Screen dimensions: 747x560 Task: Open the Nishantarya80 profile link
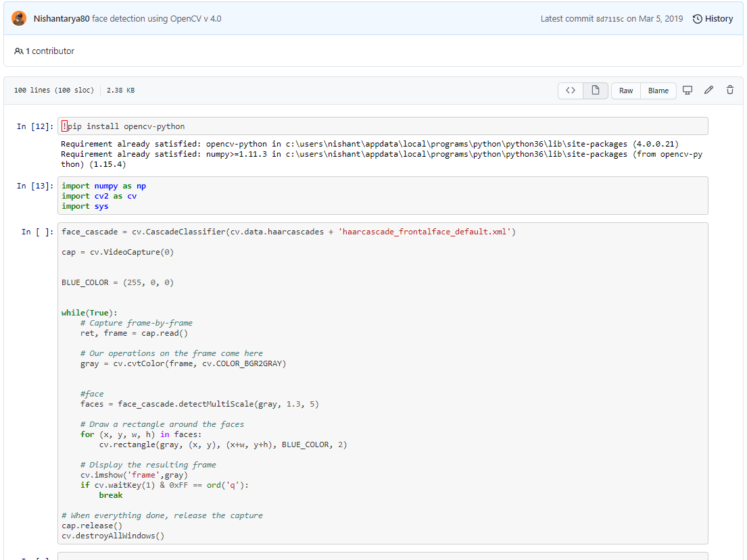[62, 19]
